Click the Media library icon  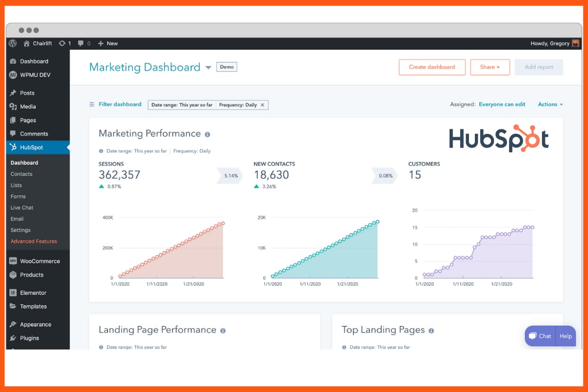[x=13, y=106]
